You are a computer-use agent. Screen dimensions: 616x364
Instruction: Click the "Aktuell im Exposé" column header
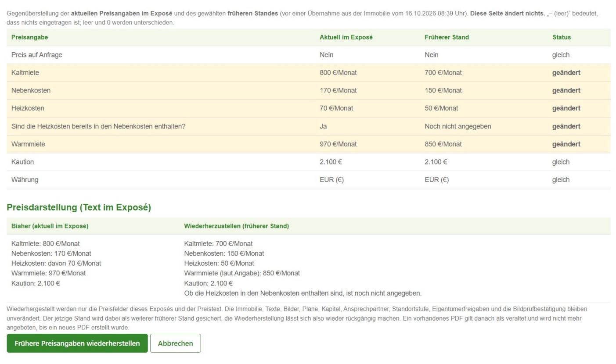click(346, 37)
